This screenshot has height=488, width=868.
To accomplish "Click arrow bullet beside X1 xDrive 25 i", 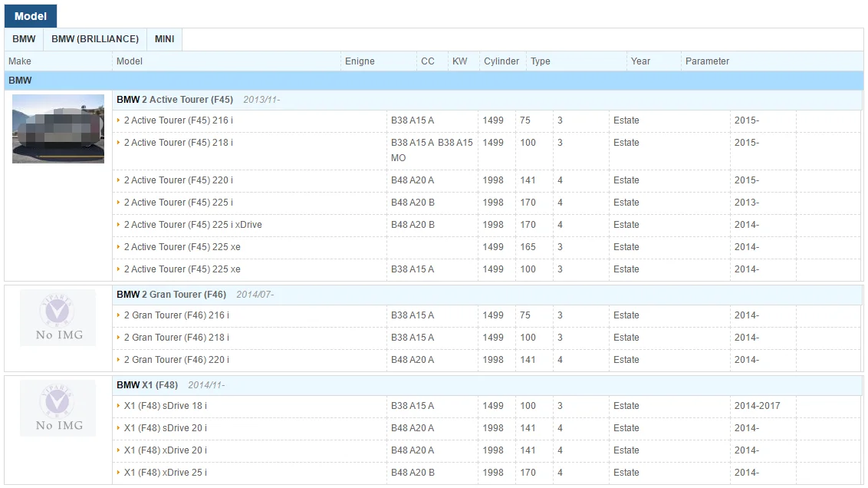I will [118, 472].
